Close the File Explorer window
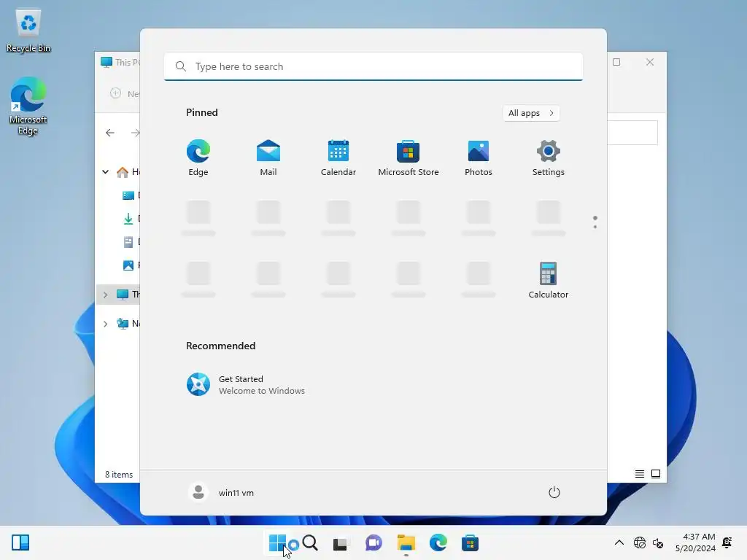 point(650,62)
